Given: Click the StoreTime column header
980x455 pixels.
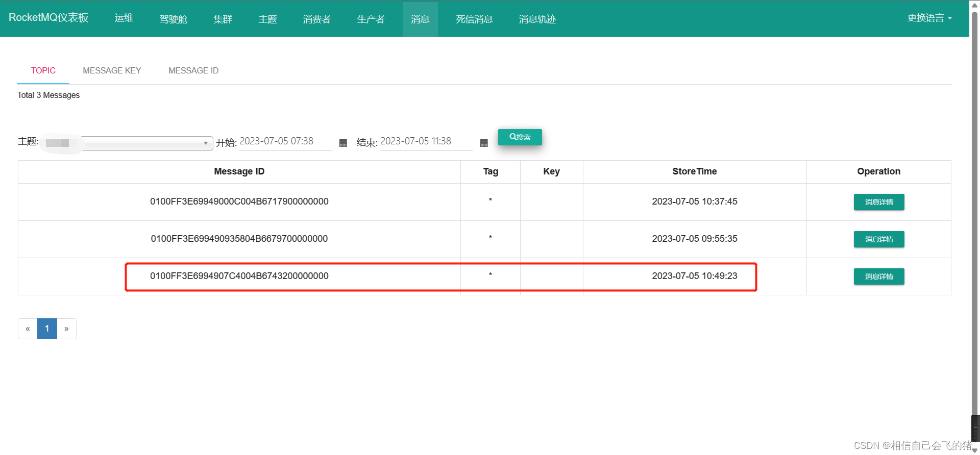Looking at the screenshot, I should [695, 171].
